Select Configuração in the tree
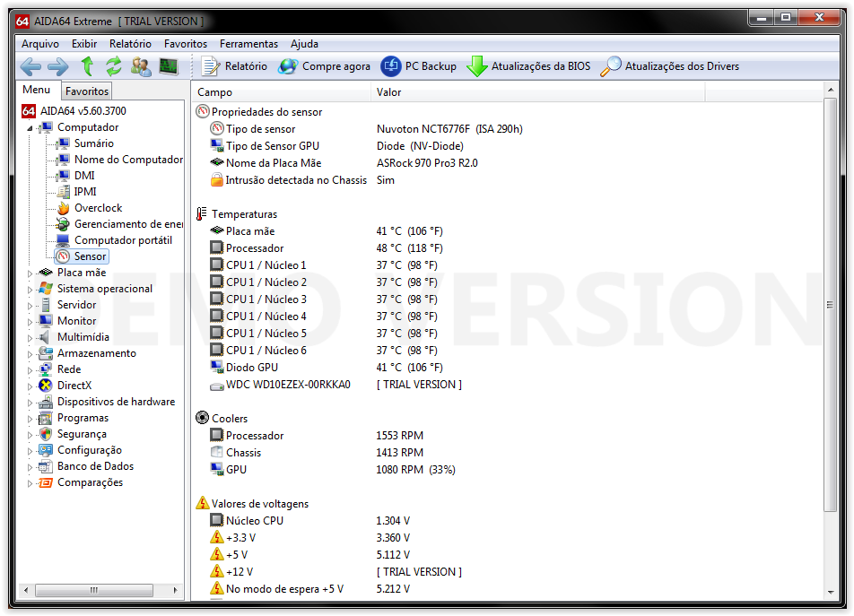The height and width of the screenshot is (616, 854). click(x=90, y=450)
